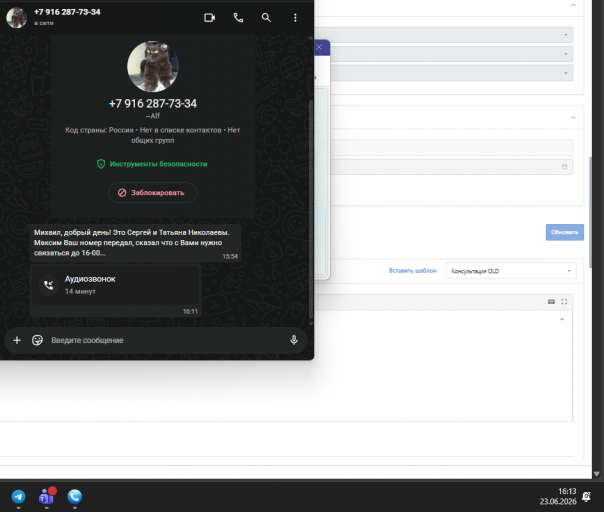Open search in chat with magnifier icon
604x512 pixels.
266,18
